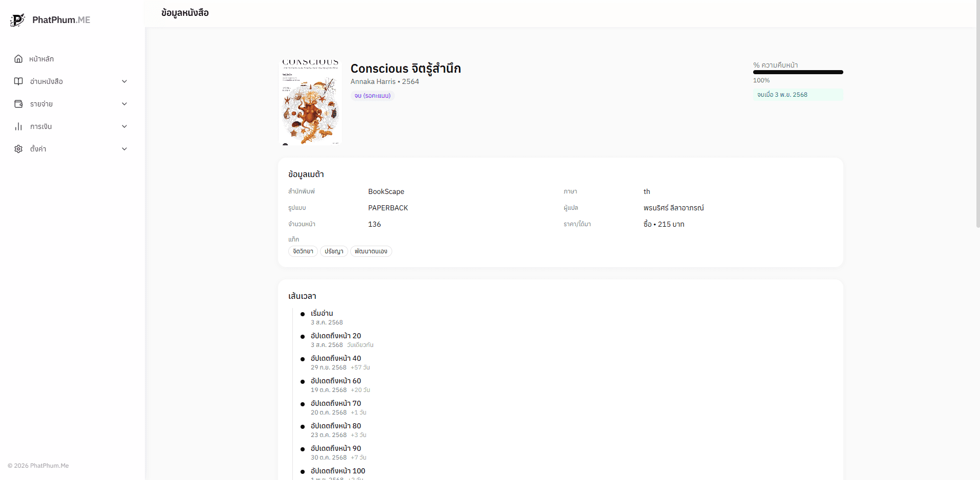Click the bar chart finance icon
Viewport: 980px width, 480px height.
[18, 126]
